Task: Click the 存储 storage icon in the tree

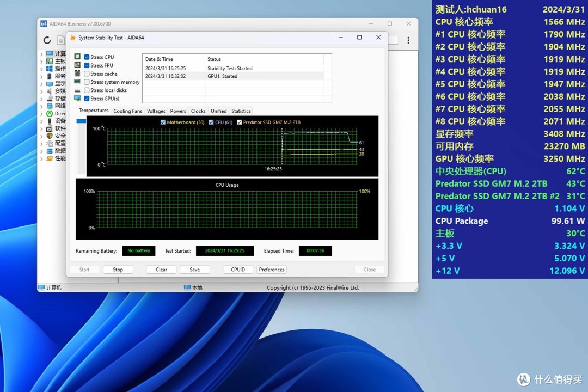Action: click(x=50, y=99)
